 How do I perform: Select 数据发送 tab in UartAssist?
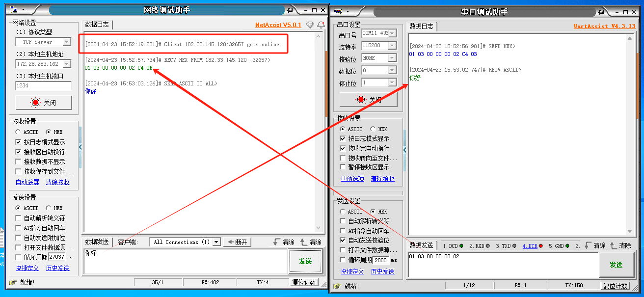[x=422, y=245]
